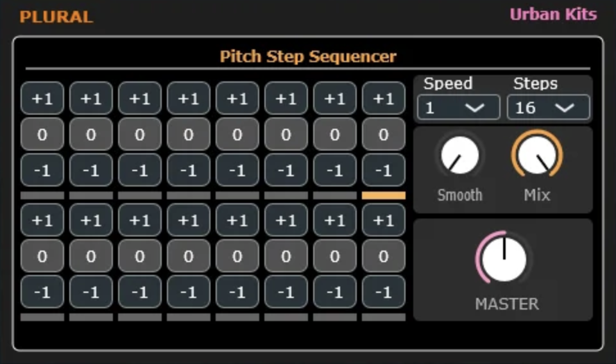This screenshot has height=364, width=616.
Task: Open the Urban Kits preset label
Action: click(553, 15)
